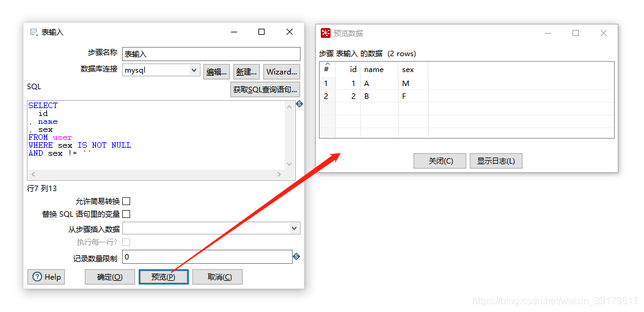
Task: Toggle the 替换 SQL 语句里的变量 checkbox
Action: (x=126, y=214)
